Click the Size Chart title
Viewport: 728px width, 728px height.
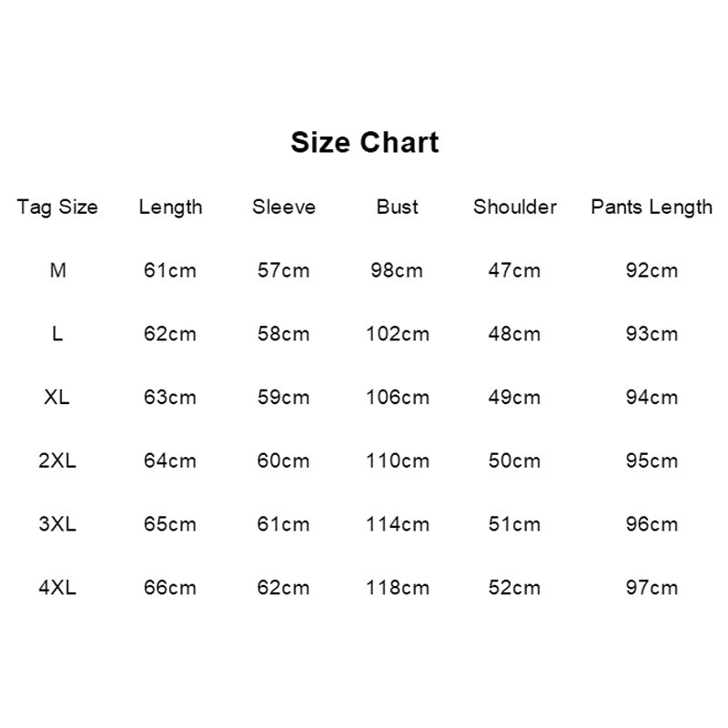pyautogui.click(x=365, y=142)
